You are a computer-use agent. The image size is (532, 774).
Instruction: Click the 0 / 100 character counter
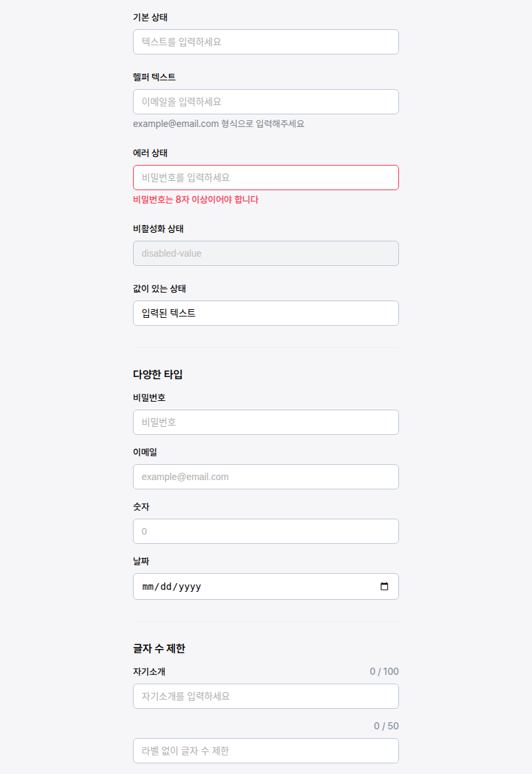point(384,672)
